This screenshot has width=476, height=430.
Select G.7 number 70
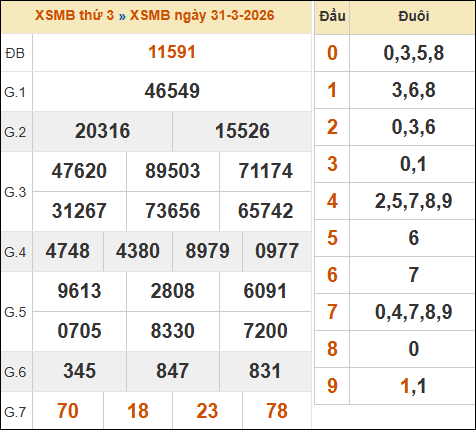(x=68, y=411)
